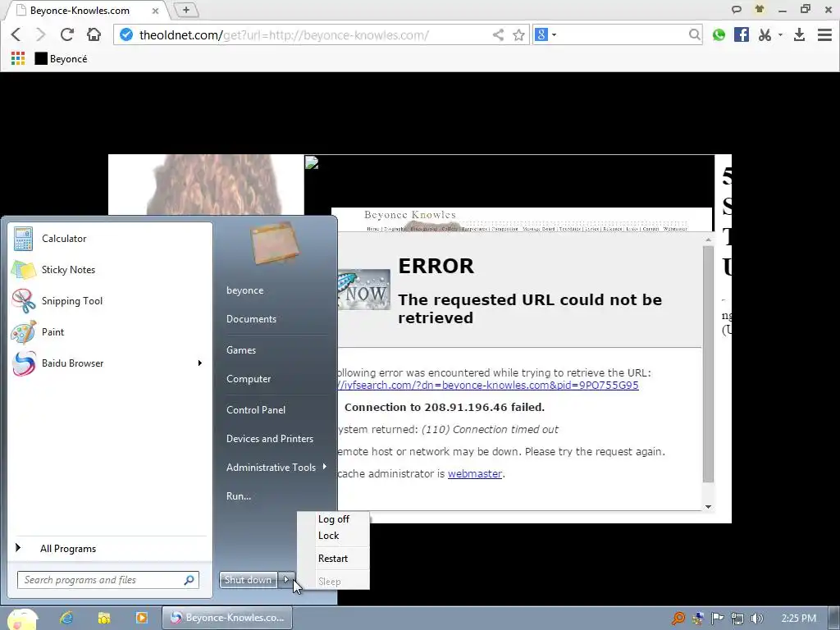Image resolution: width=840 pixels, height=630 pixels.
Task: Click the blue verified site badge in address bar
Action: [126, 34]
